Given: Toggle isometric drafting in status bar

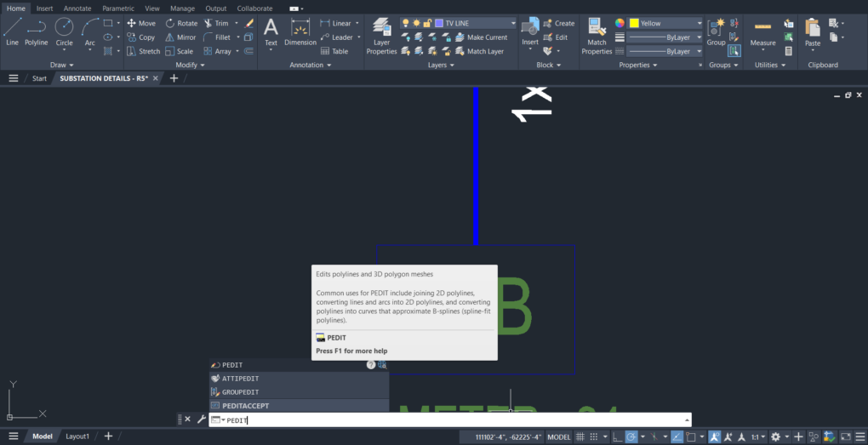Looking at the screenshot, I should coord(654,436).
